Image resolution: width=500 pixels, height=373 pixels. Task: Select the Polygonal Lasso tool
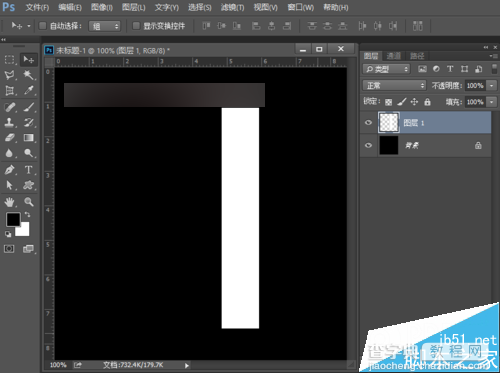pyautogui.click(x=10, y=75)
